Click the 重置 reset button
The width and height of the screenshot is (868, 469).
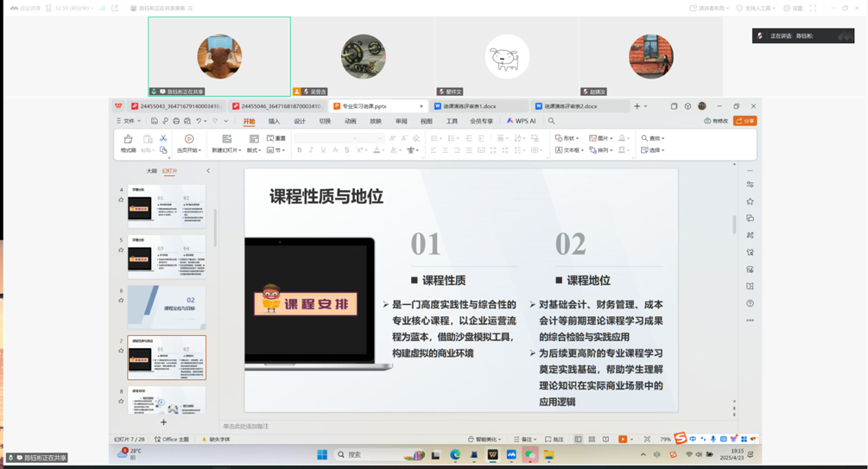pyautogui.click(x=276, y=138)
